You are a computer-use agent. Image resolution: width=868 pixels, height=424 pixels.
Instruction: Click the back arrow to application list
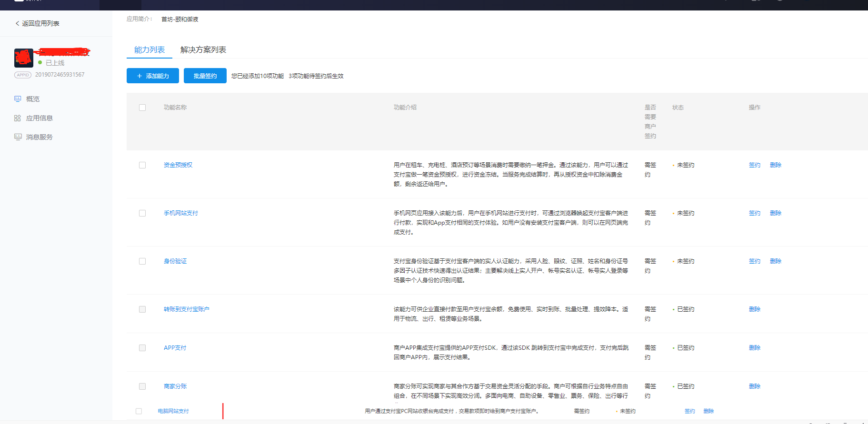click(18, 23)
